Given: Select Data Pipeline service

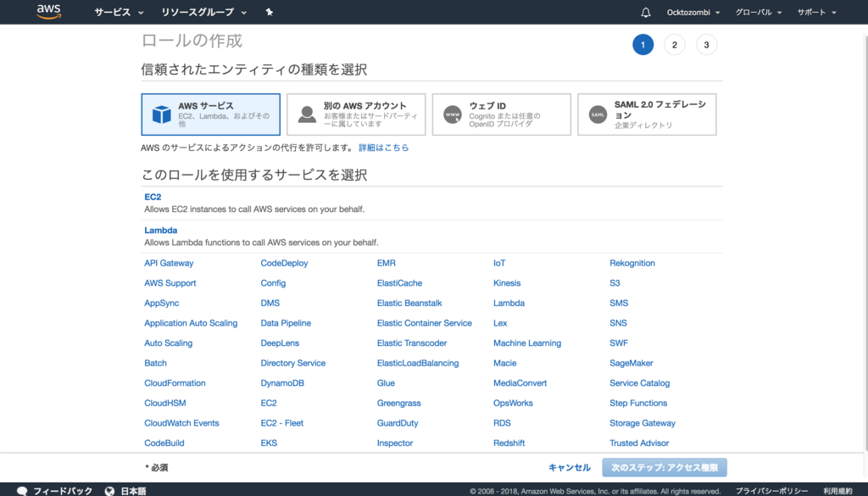Looking at the screenshot, I should (x=286, y=323).
